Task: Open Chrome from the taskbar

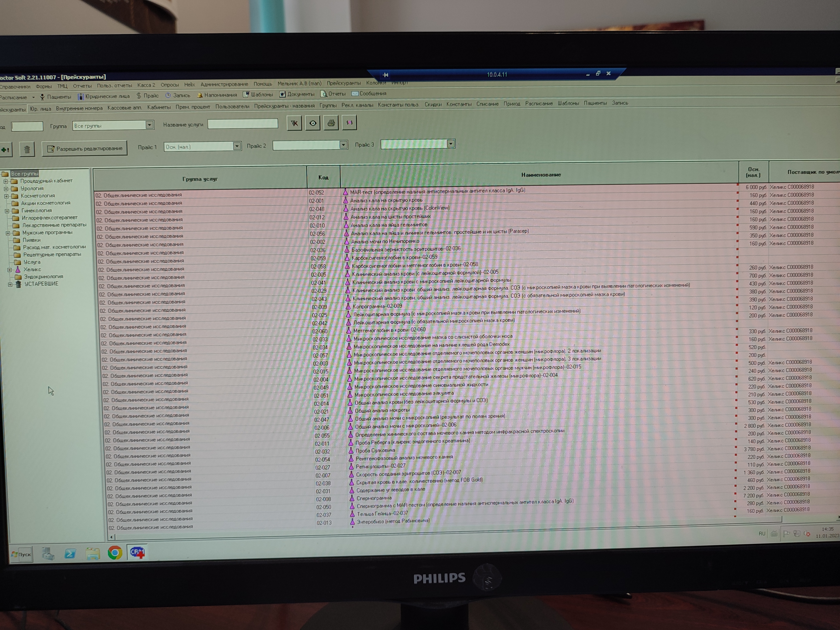Action: 115,553
